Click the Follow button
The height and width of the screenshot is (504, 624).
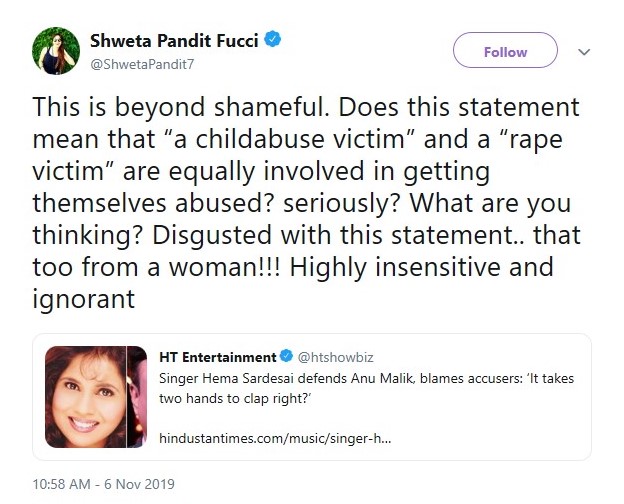(x=505, y=50)
